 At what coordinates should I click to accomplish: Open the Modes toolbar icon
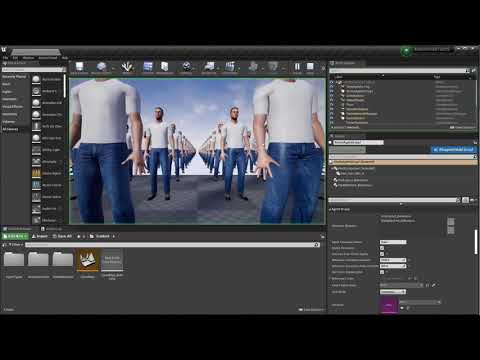[127, 67]
